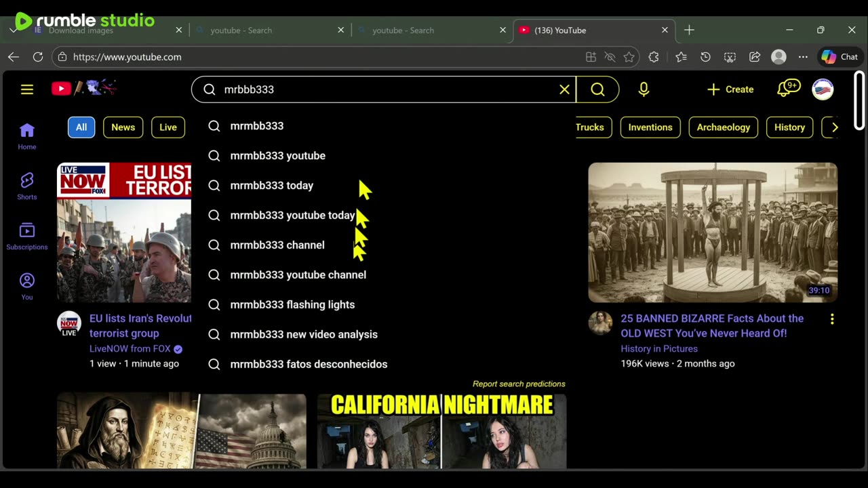Close the (136) YouTube tab
The image size is (868, 488).
(x=665, y=30)
